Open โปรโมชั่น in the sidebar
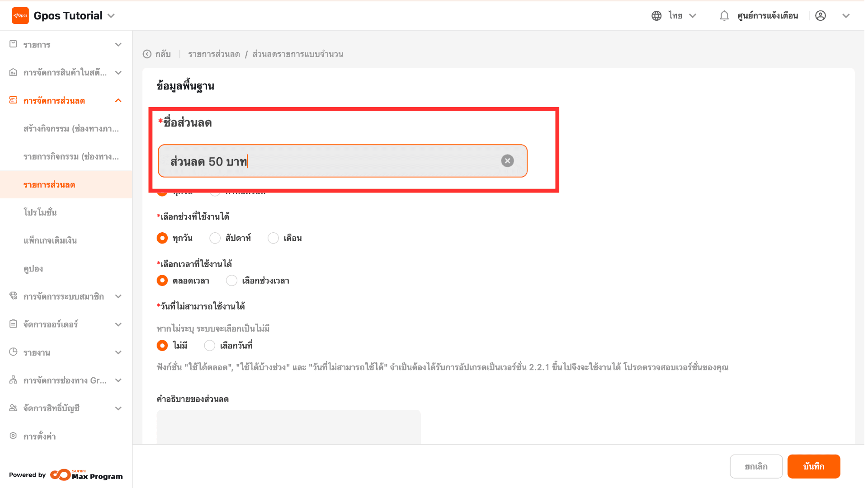 (40, 212)
